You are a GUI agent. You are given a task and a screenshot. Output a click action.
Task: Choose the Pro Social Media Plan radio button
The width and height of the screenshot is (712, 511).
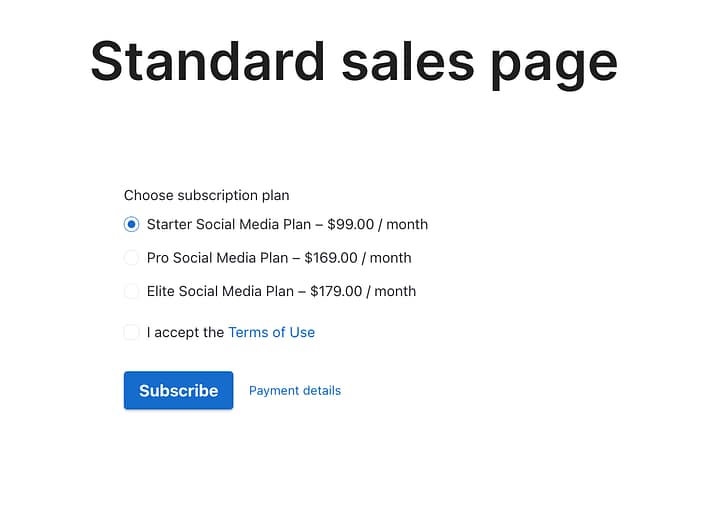131,258
